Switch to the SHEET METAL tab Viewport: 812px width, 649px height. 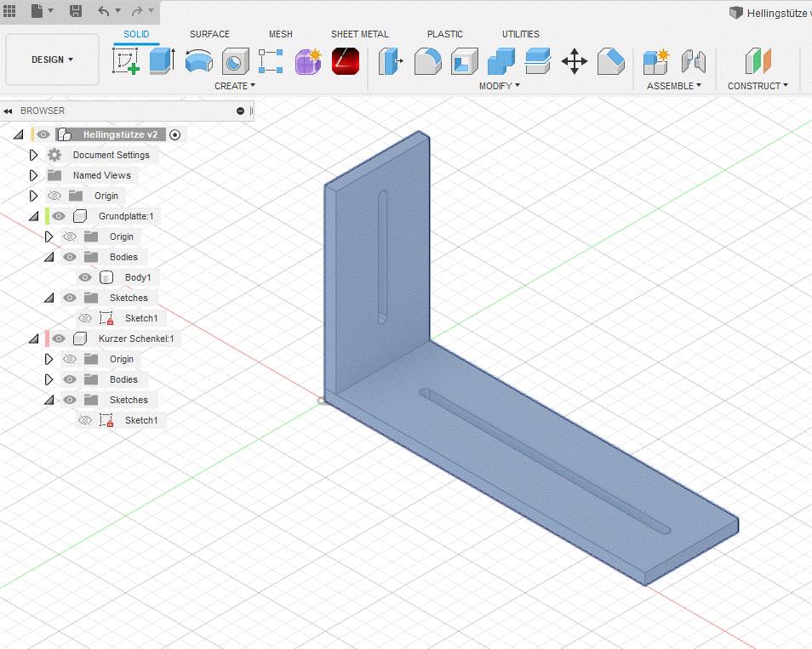pyautogui.click(x=359, y=34)
